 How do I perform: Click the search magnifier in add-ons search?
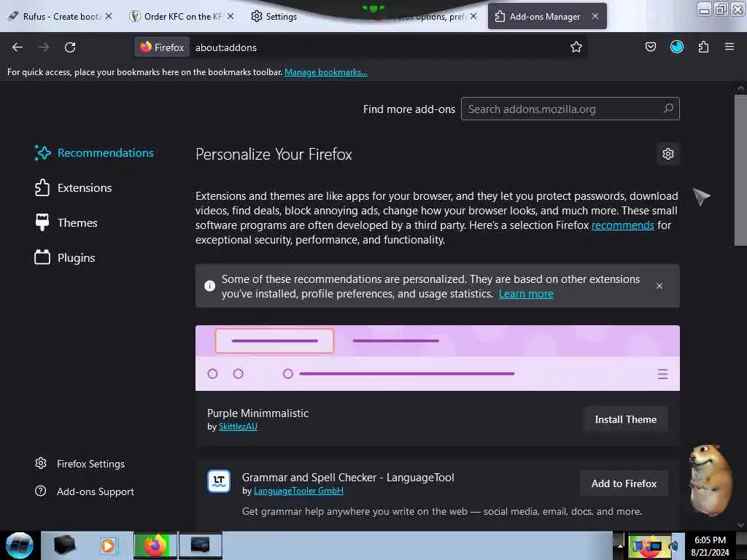(668, 109)
